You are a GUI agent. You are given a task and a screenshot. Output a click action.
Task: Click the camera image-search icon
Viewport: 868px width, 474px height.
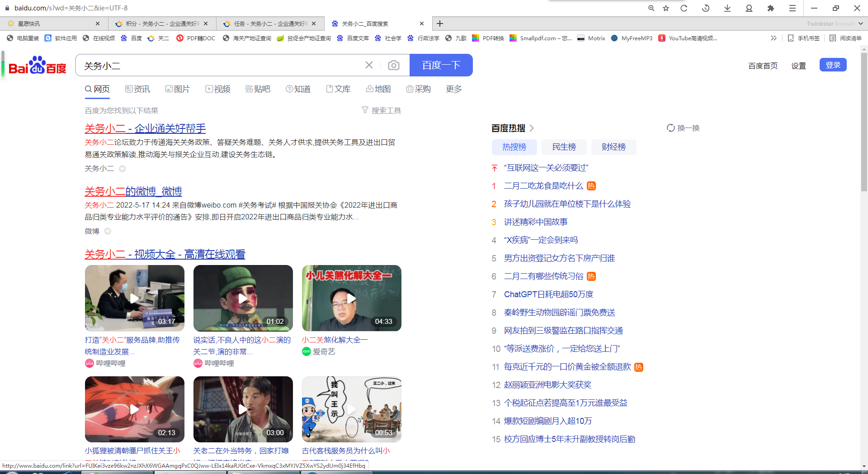(x=394, y=66)
